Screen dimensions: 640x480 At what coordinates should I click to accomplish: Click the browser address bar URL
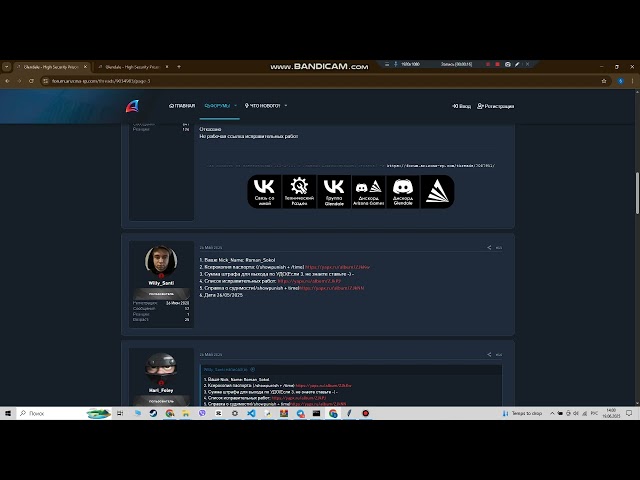(101, 81)
